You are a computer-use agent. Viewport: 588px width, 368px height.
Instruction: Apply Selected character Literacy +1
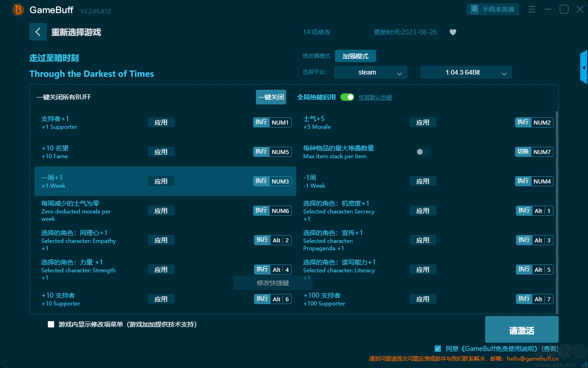click(423, 270)
